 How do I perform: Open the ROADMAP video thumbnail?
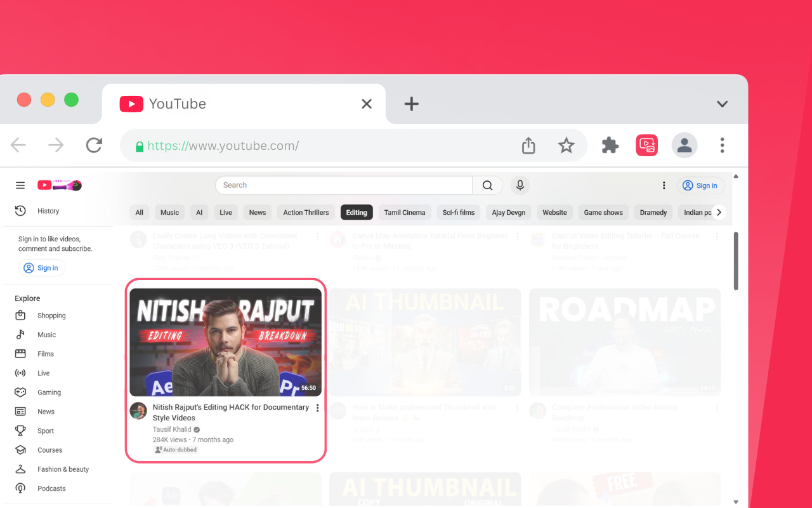(x=625, y=343)
